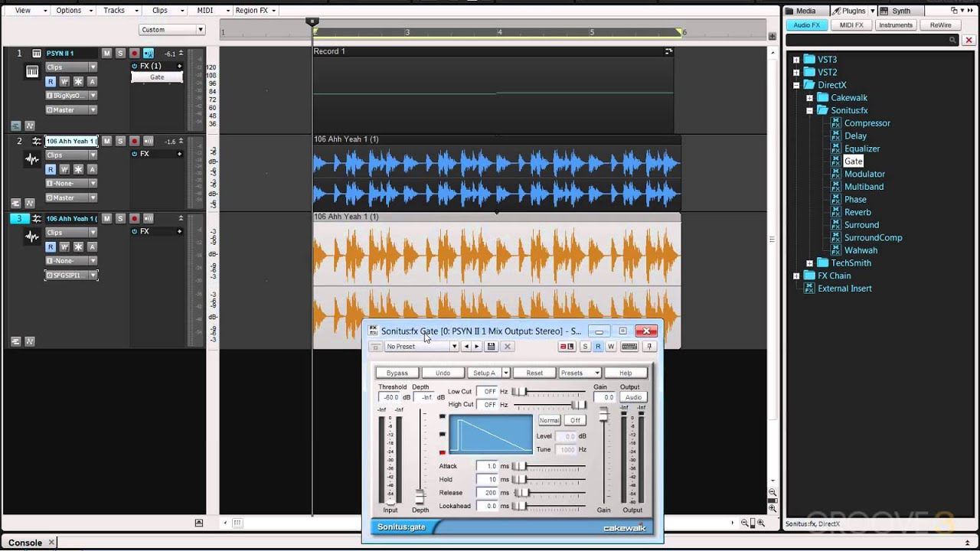Solo track 1 PSYN II 1
Viewport: 980px width, 551px height.
tap(120, 54)
